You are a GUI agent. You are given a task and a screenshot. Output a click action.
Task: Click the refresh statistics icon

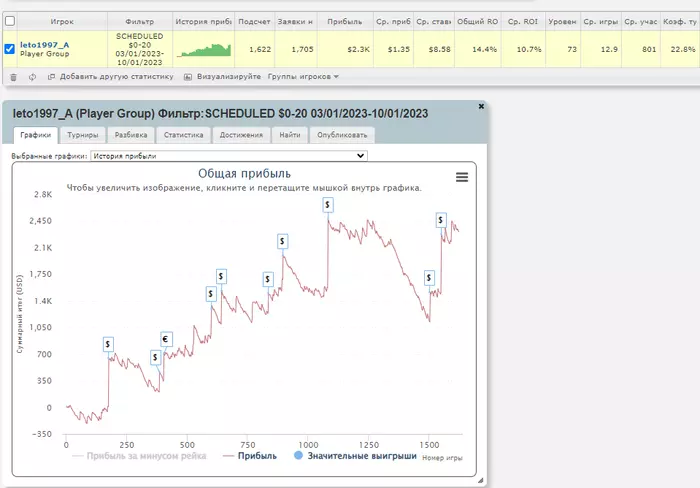[32, 77]
